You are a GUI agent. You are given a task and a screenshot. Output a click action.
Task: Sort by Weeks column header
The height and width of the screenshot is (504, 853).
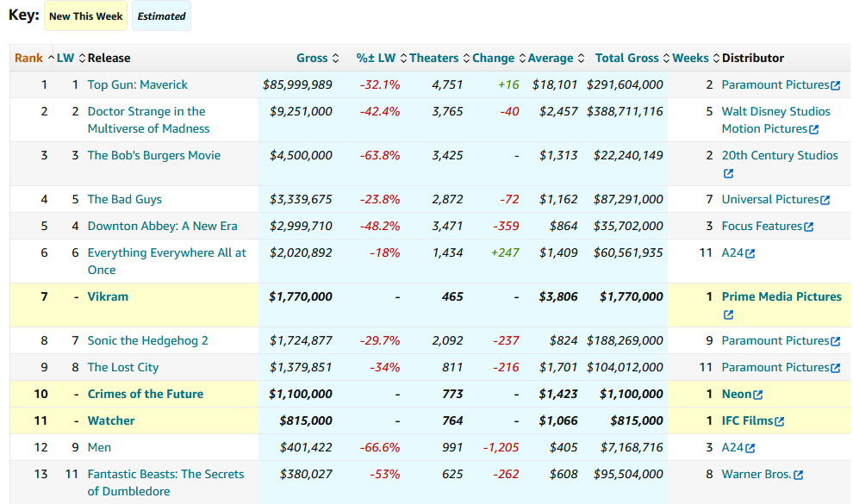pos(696,59)
